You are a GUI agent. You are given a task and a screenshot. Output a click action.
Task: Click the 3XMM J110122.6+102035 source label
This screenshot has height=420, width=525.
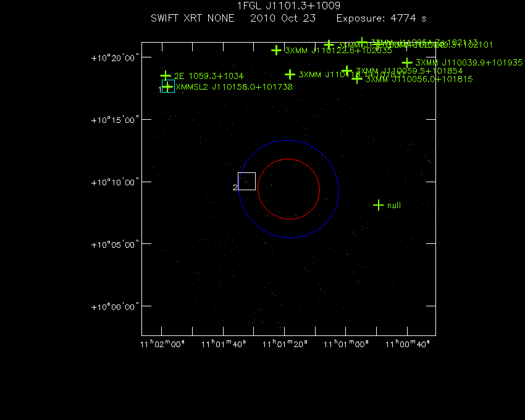[338, 51]
